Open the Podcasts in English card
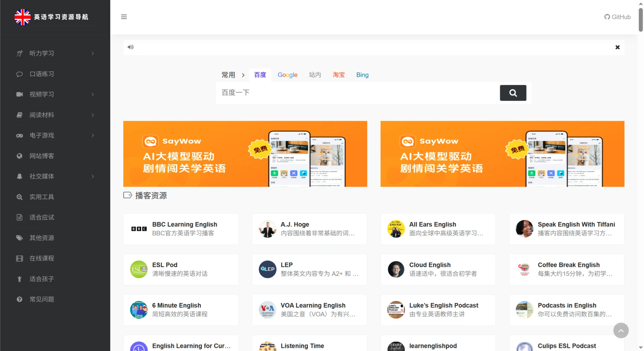 566,310
